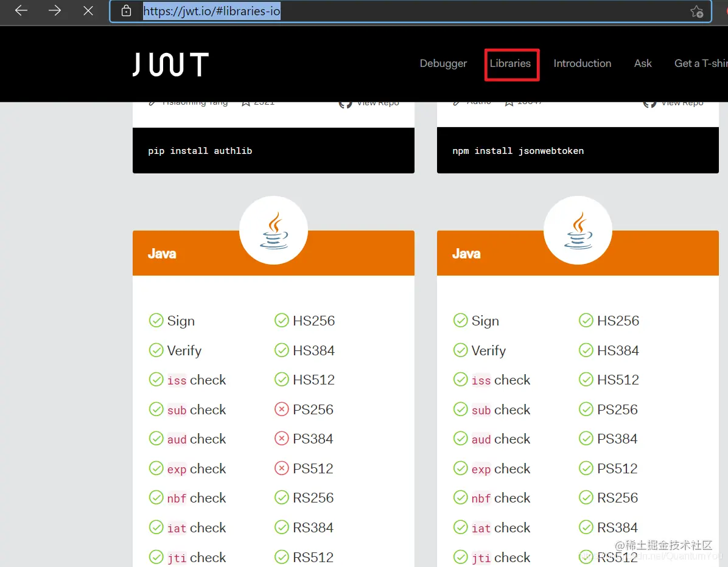Go back using browser back arrow
This screenshot has height=567, width=728.
pos(21,11)
